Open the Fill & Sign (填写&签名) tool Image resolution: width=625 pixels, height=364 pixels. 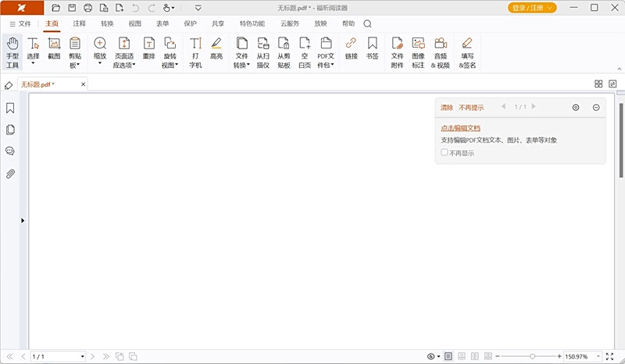(x=467, y=52)
